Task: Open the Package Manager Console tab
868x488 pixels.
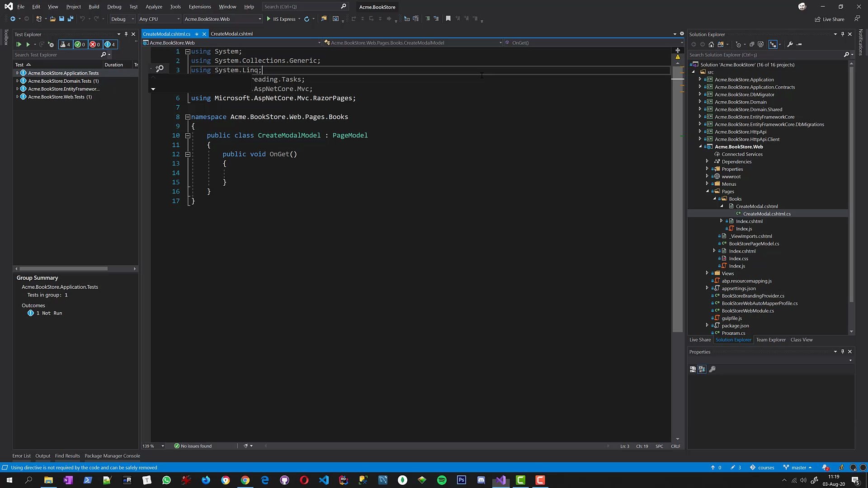Action: 112,456
